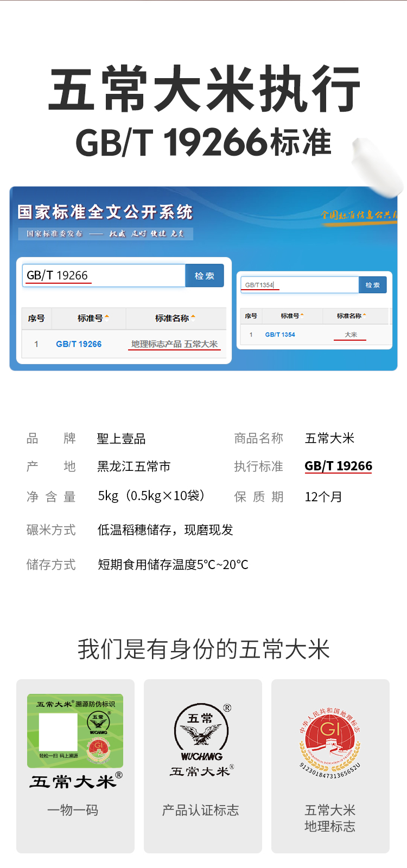Viewport: 407px width, 868px height.
Task: Click the 产品认证标志 caption
Action: (200, 810)
